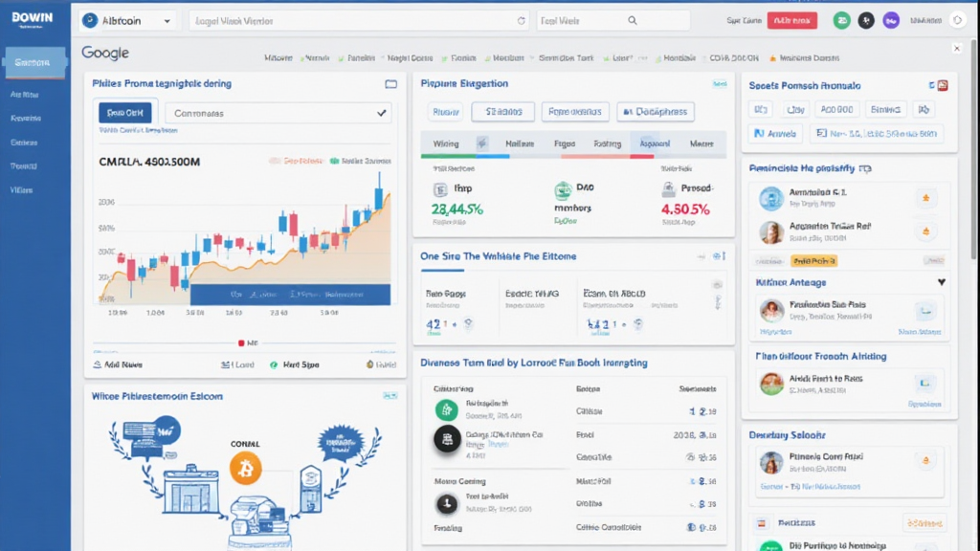
Task: Switch to the first tab with green underline
Action: click(x=446, y=144)
